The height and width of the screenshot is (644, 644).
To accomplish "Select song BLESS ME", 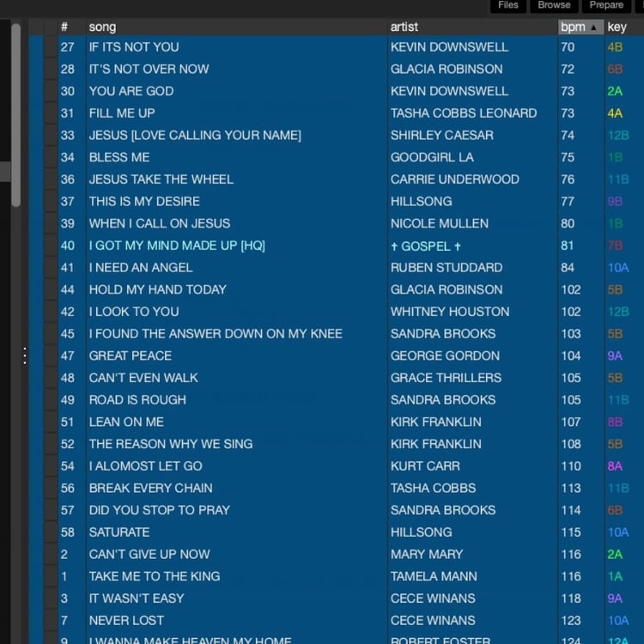I will (119, 157).
